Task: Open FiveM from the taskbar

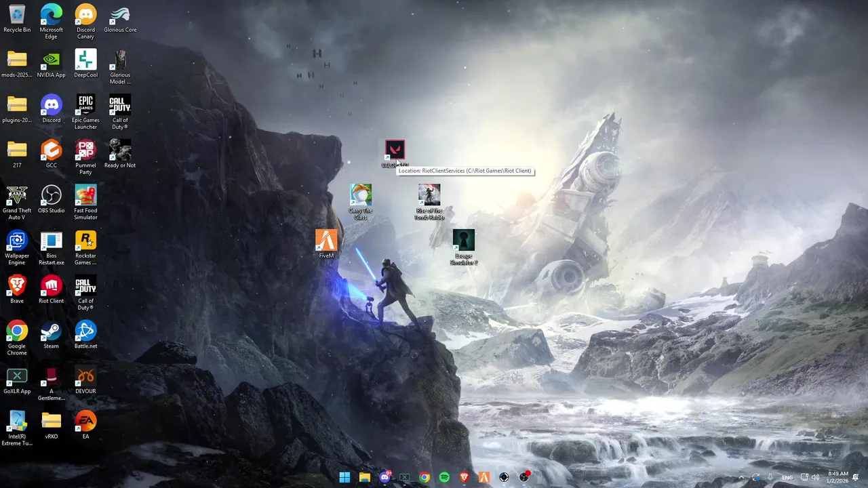Action: coord(484,477)
